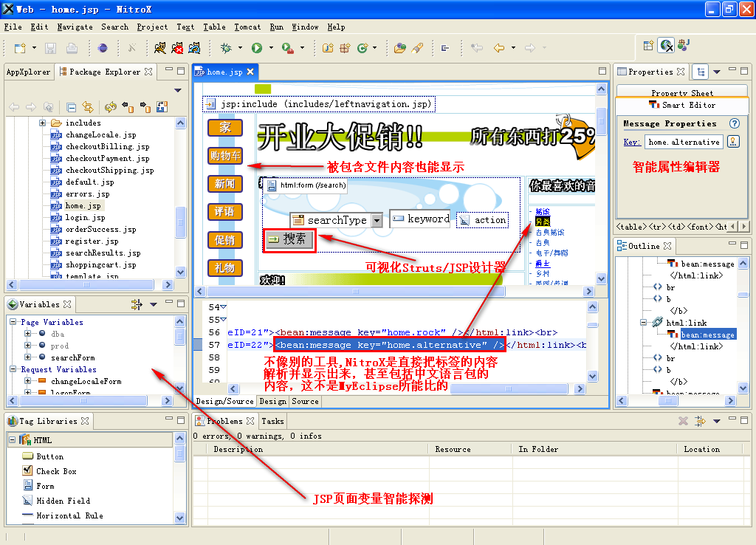Click the Package Explorer vertical scrollbar thumb
The image size is (756, 545).
(x=180, y=222)
